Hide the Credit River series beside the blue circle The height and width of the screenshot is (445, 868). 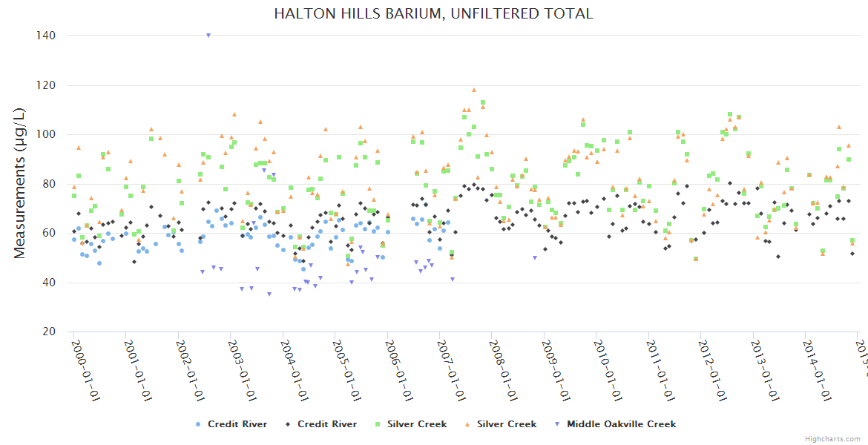[237, 424]
